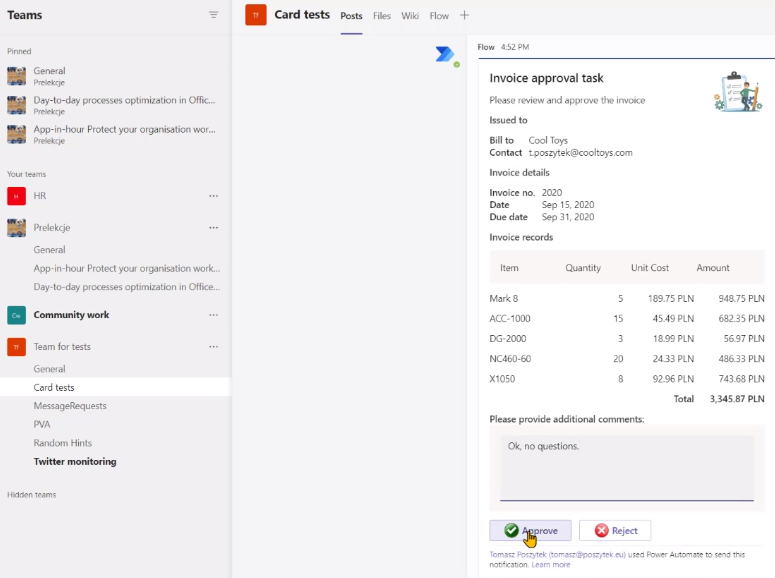This screenshot has height=578, width=775.
Task: Open more options for Community work team
Action: point(214,315)
